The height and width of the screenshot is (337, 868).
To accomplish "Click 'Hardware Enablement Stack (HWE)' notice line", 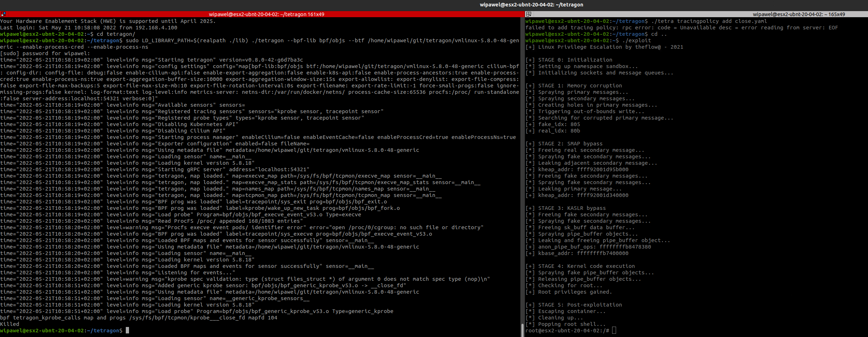I will click(108, 21).
